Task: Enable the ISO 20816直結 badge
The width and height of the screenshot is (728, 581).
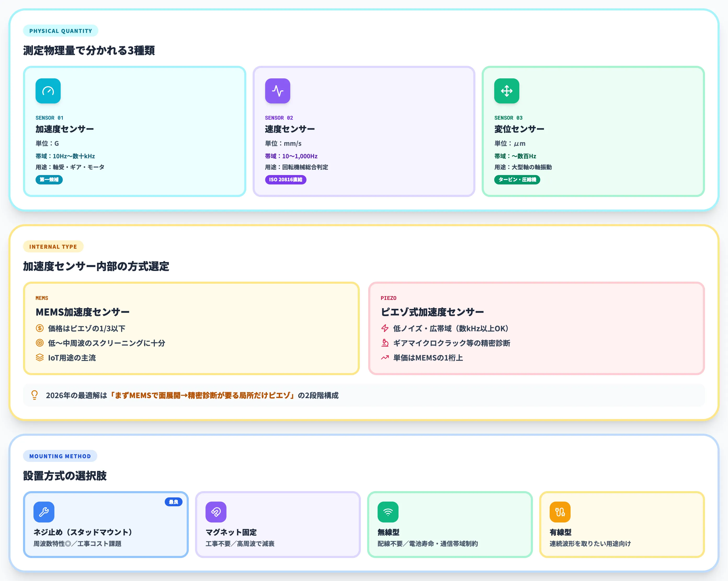Action: point(286,179)
